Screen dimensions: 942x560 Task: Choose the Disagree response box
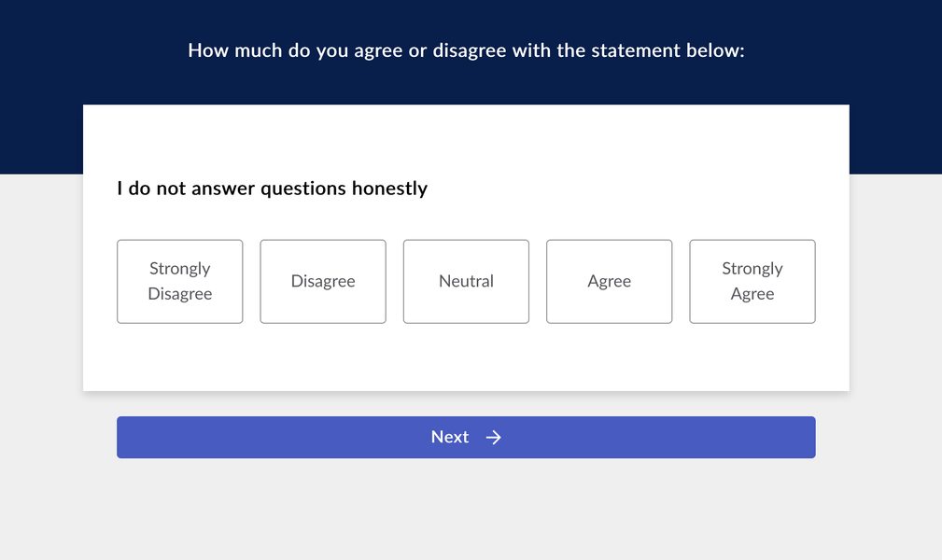tap(323, 281)
